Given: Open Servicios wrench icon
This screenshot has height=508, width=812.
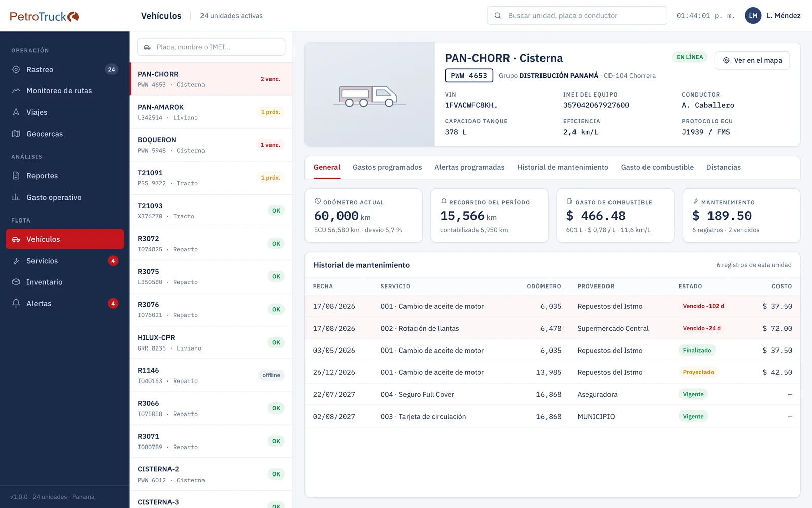Looking at the screenshot, I should point(16,261).
